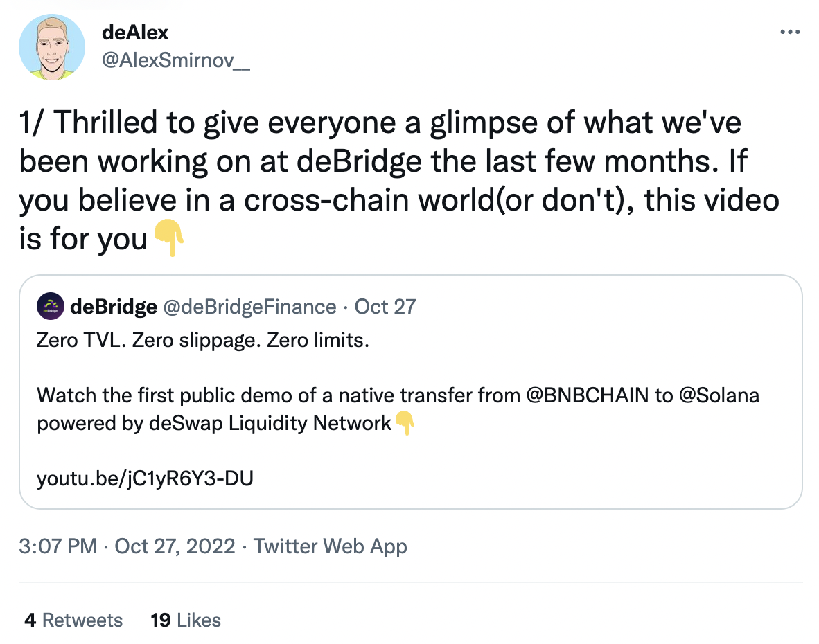Open the youtu.be/jC1yR6Y3-DU video link
The image size is (819, 644).
pos(145,478)
